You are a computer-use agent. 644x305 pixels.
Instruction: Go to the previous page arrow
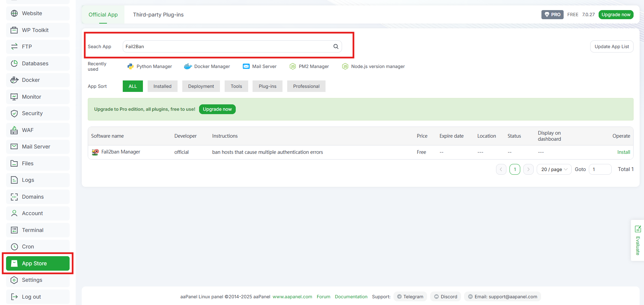click(501, 169)
